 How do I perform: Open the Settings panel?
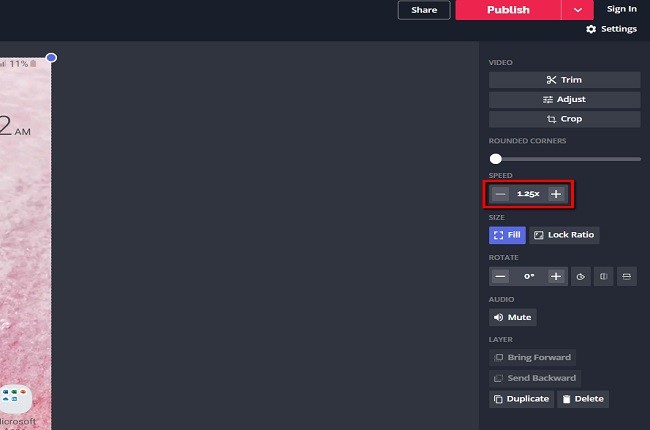coord(611,29)
